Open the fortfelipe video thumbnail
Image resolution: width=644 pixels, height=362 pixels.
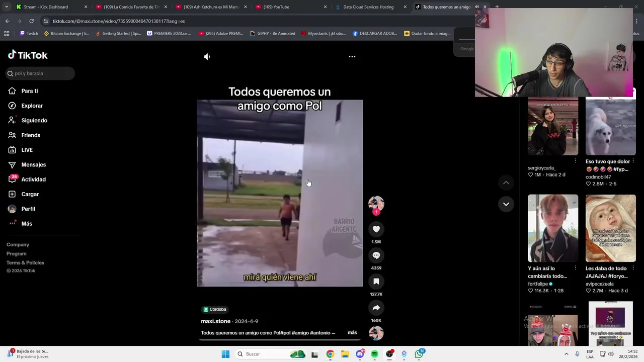click(553, 228)
